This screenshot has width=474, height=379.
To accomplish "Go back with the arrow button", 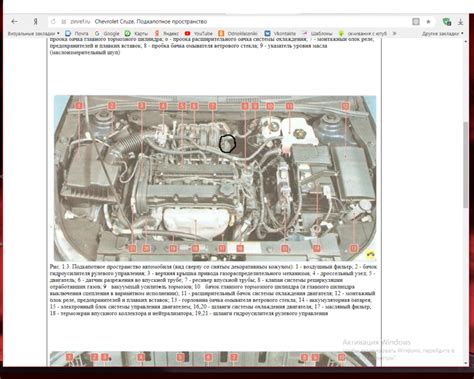I will pos(14,22).
